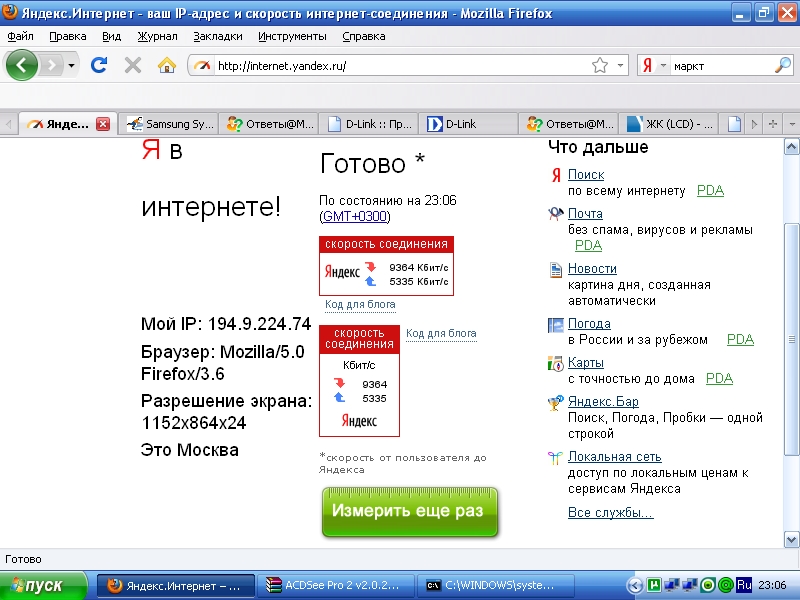
Task: Open the Вид menu
Action: coord(111,36)
